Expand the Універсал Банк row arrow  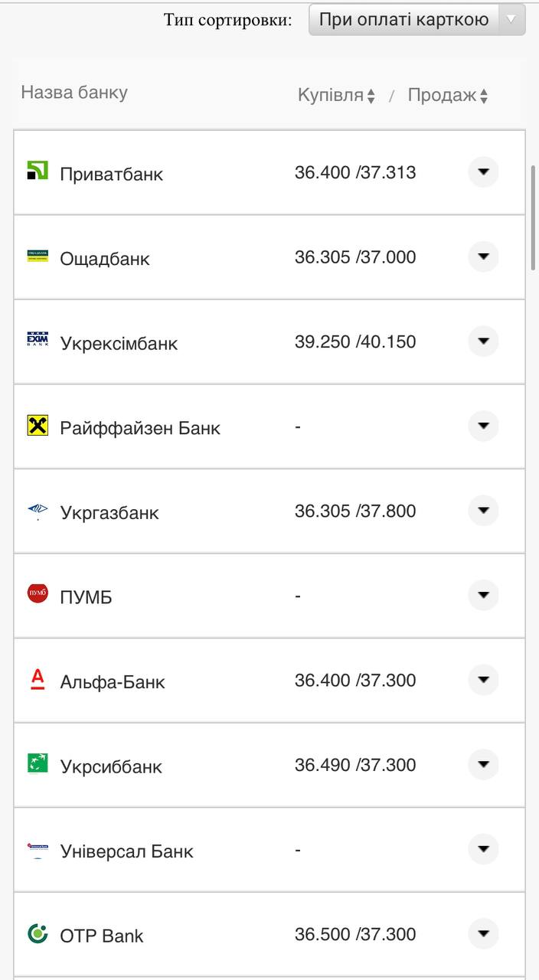pos(483,849)
